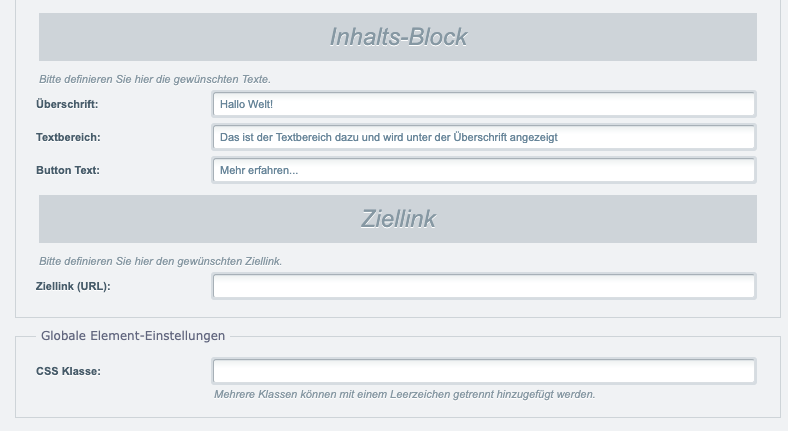Click the CSS Klasse label
This screenshot has width=788, height=431.
point(68,372)
